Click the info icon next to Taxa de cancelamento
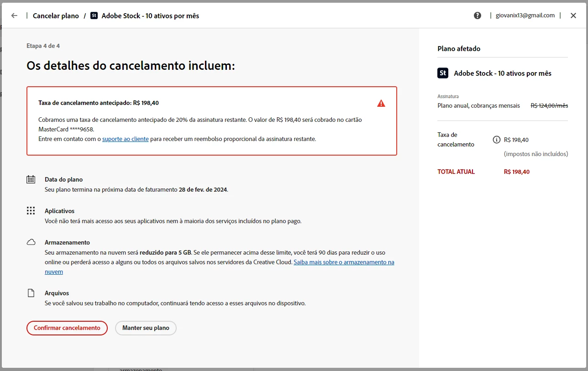The image size is (588, 371). (x=497, y=140)
